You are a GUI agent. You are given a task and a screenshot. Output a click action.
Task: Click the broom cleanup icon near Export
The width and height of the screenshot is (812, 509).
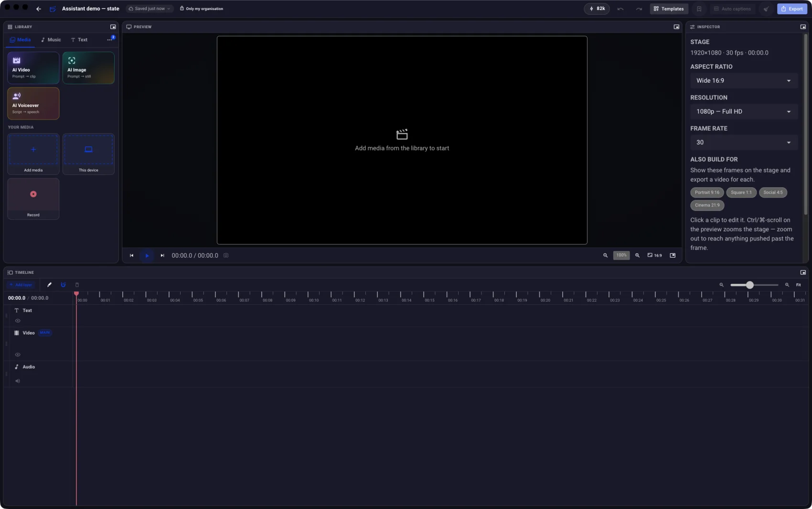point(766,9)
